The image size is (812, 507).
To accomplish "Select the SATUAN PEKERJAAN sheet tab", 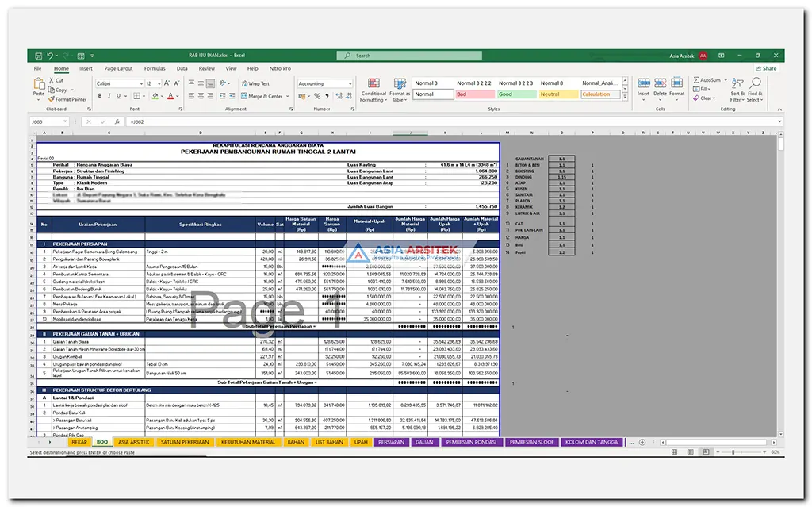I will coord(185,442).
